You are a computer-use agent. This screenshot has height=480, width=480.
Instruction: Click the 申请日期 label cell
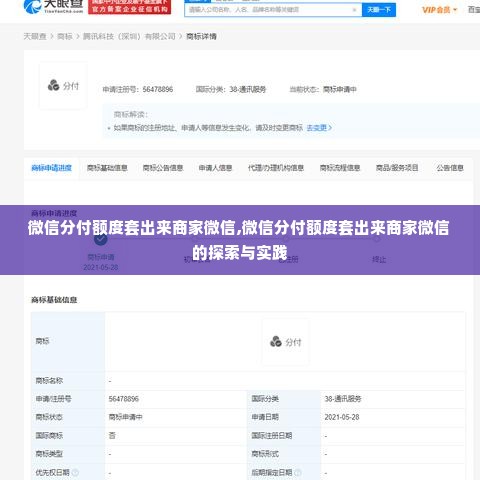(x=265, y=417)
